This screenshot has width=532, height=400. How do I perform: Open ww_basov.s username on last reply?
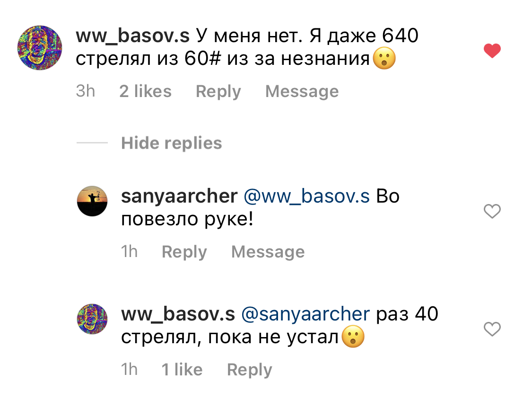(178, 314)
